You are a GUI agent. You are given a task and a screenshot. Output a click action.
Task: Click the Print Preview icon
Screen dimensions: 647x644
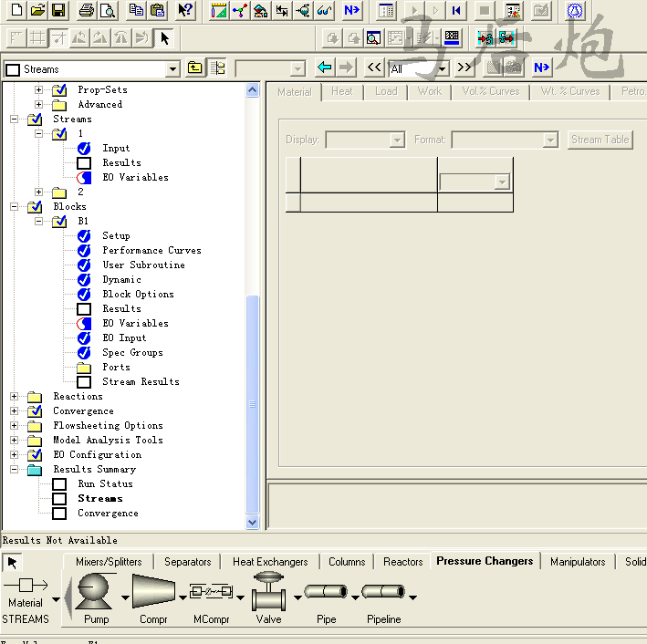point(108,10)
